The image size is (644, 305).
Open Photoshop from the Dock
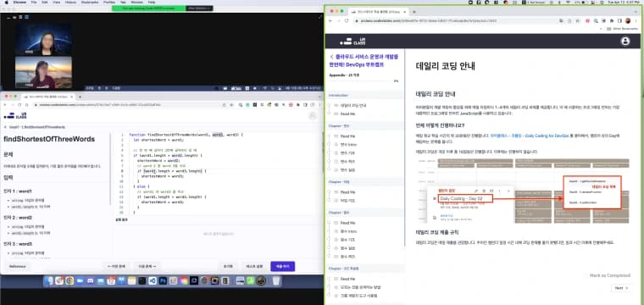[x=163, y=281]
